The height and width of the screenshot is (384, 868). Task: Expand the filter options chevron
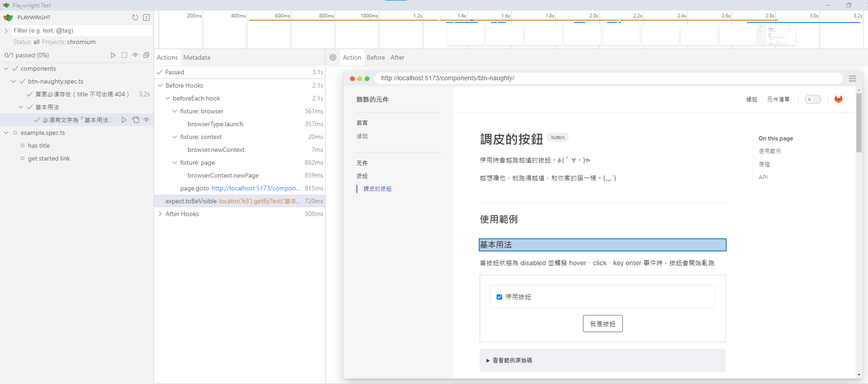6,31
